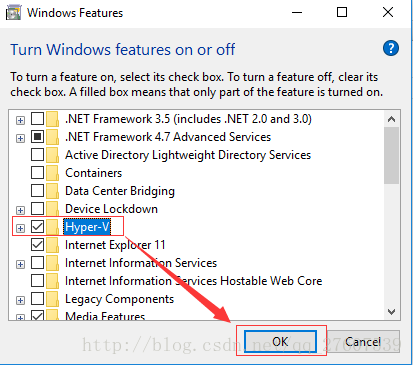Dismiss the dialog with Cancel button
Screen dimensions: 413x365
pos(363,341)
